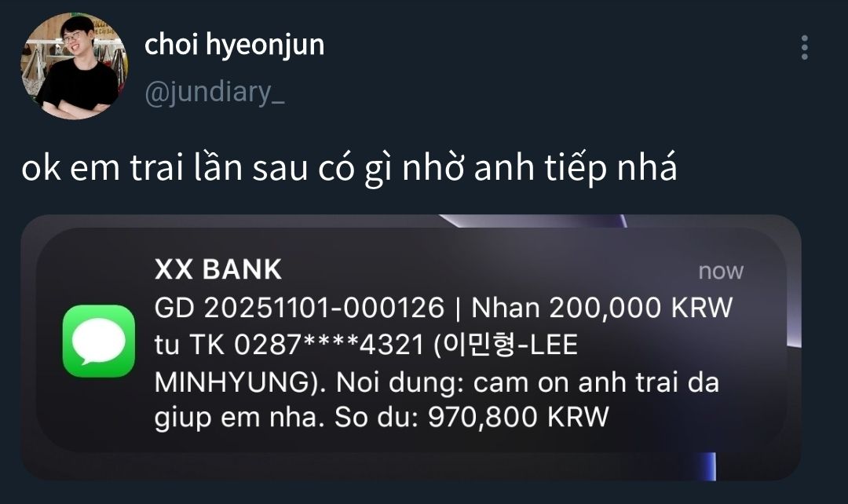Click the transaction ID GD 20251101-000126

pos(299,309)
